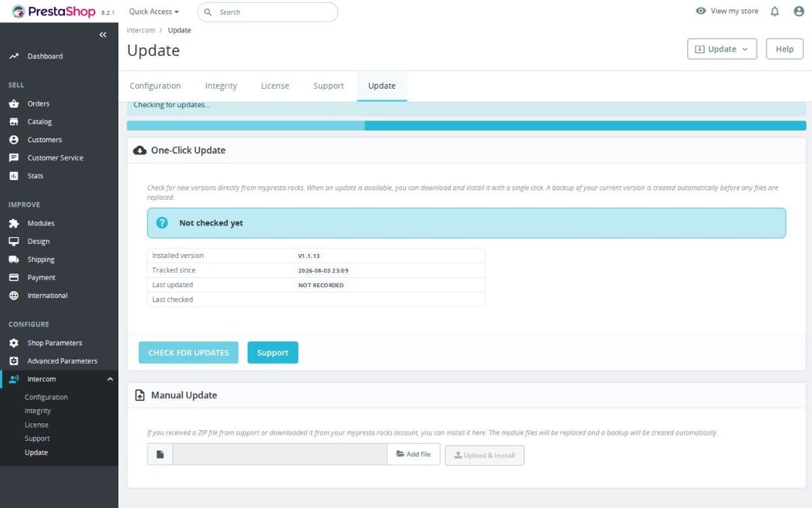Select the Update tab
This screenshot has width=812, height=508.
click(x=382, y=86)
